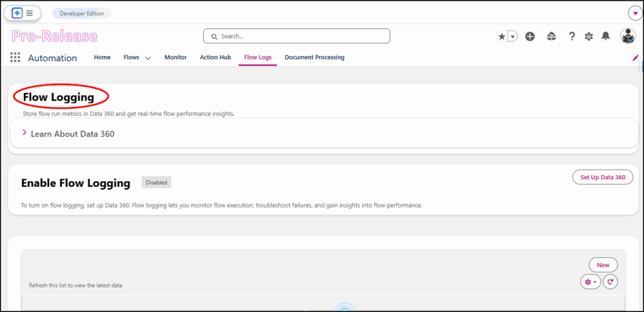Screen dimensions: 644x312
Task: Click the favorites star icon
Action: pos(501,36)
